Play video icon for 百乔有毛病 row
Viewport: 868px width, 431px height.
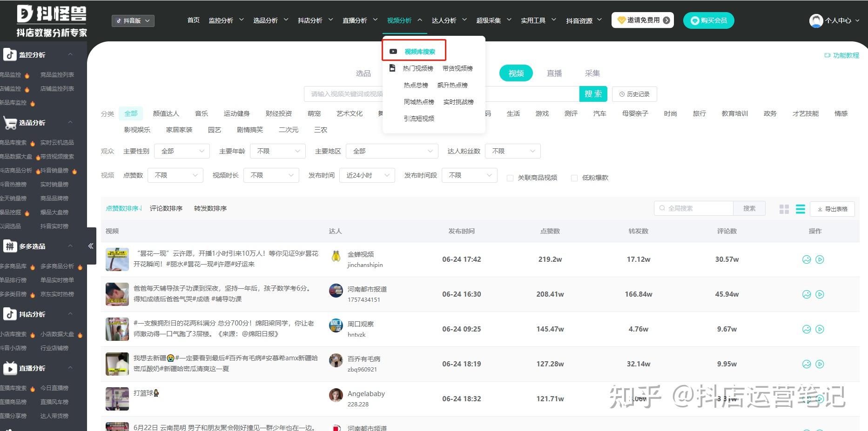click(x=820, y=364)
